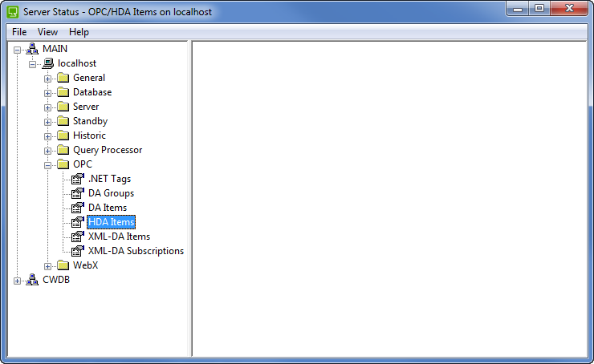
Task: Collapse the OPC folder node
Action: click(48, 164)
